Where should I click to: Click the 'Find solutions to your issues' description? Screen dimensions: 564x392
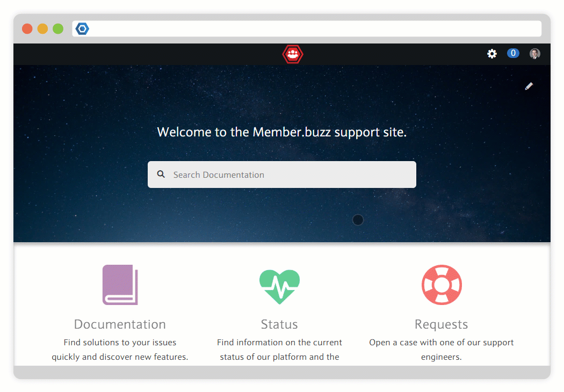coord(120,343)
